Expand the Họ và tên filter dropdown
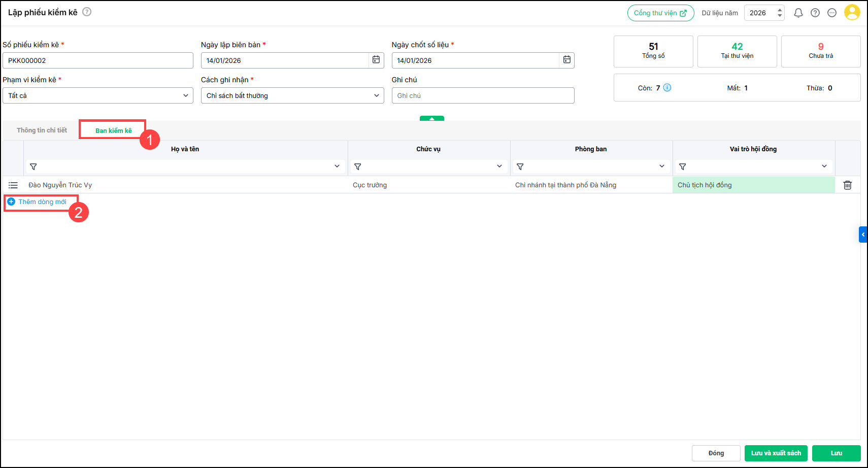The image size is (868, 468). tap(337, 166)
